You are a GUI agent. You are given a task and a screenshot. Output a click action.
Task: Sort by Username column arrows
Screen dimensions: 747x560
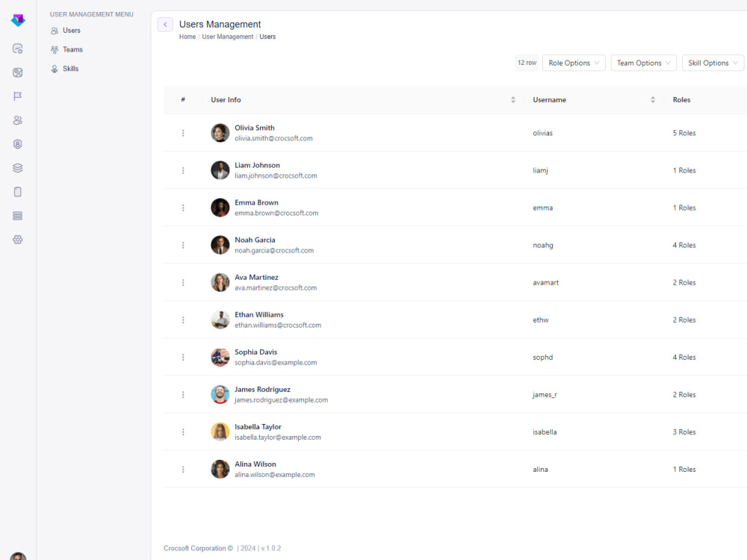[x=653, y=99]
